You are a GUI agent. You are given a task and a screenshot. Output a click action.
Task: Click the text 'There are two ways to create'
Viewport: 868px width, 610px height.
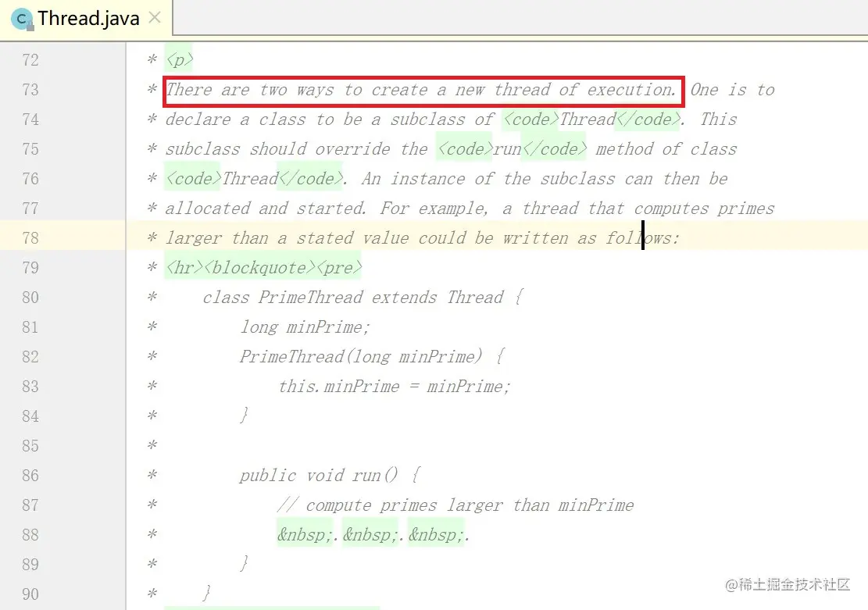(x=297, y=90)
